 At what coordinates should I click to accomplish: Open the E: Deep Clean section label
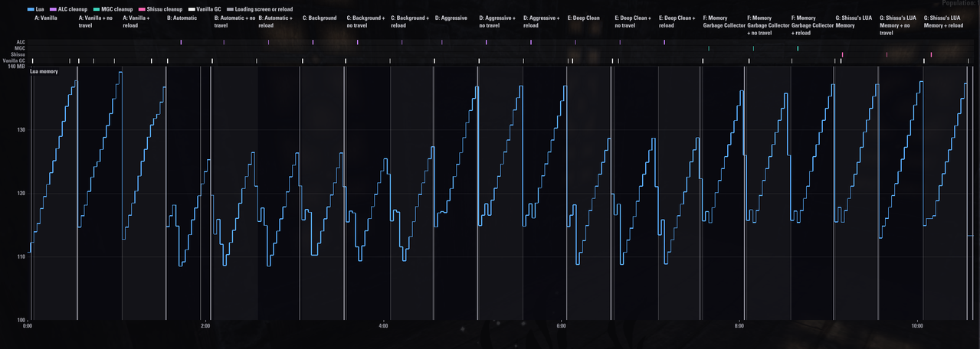584,18
